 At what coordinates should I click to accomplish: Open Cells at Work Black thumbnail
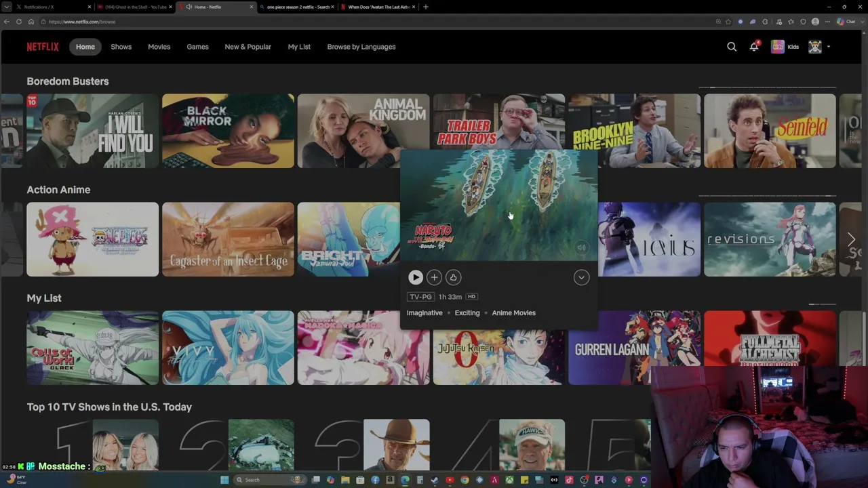click(x=92, y=348)
